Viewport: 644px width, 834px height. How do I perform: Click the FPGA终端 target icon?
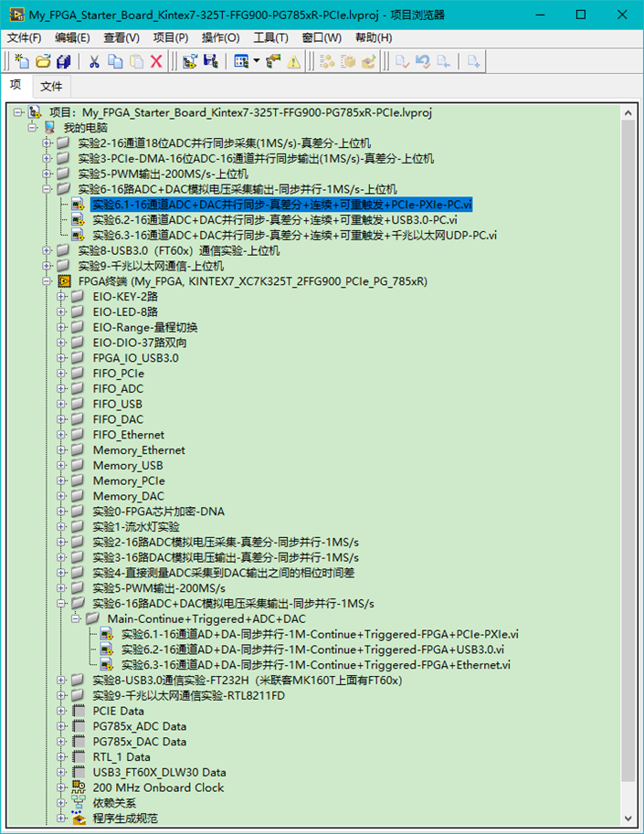click(64, 280)
